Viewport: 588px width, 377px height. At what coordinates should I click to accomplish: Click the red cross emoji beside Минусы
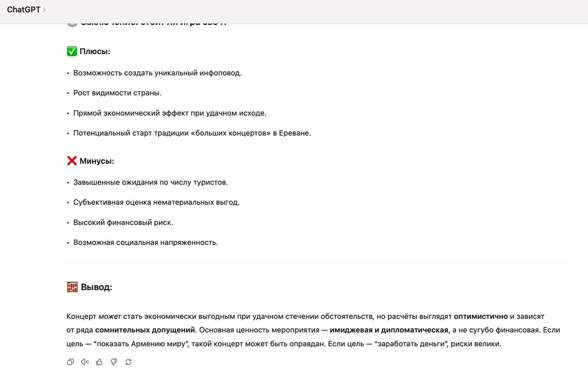tap(72, 161)
